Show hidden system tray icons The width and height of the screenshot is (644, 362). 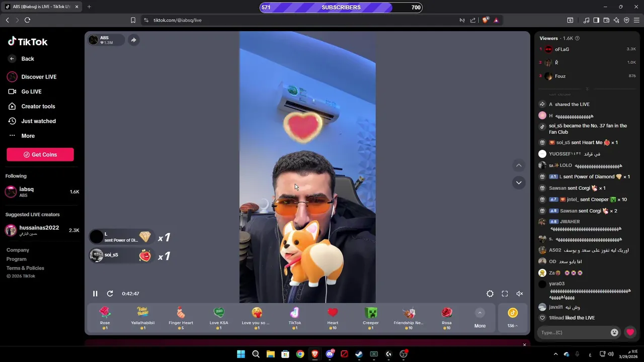pyautogui.click(x=555, y=354)
